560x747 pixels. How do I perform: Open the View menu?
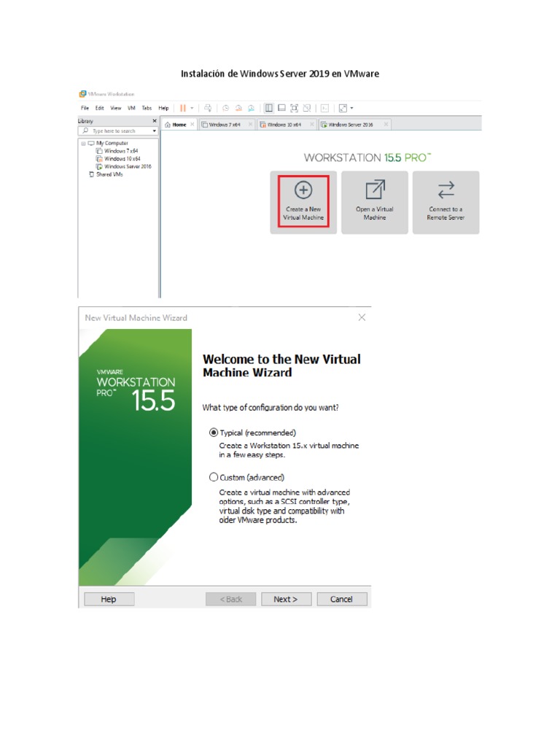coord(116,108)
